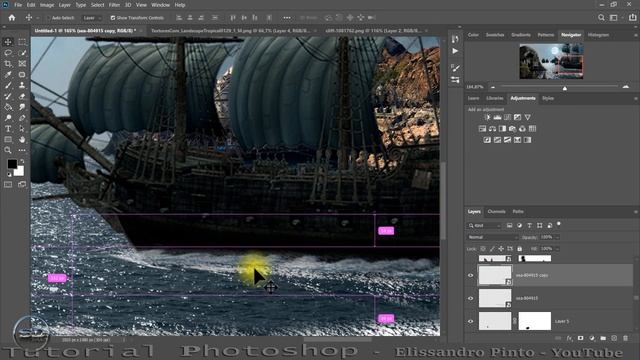Hide the sea-804915 copy layer
Image resolution: width=640 pixels, height=360 pixels.
pyautogui.click(x=471, y=276)
